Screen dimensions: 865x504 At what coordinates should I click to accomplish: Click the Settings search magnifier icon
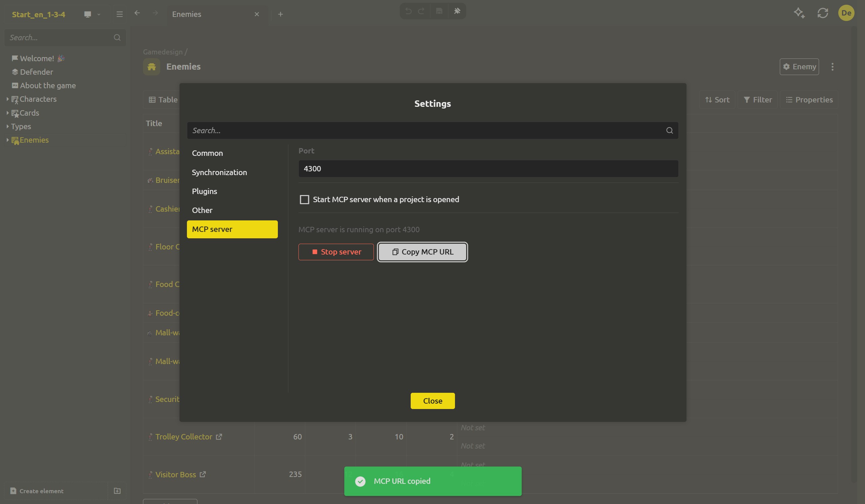(669, 130)
